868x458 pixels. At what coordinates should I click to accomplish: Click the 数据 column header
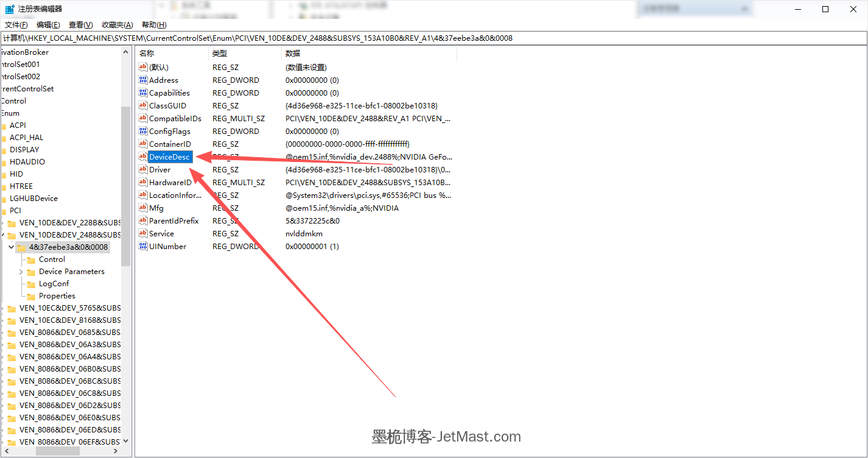(369, 54)
